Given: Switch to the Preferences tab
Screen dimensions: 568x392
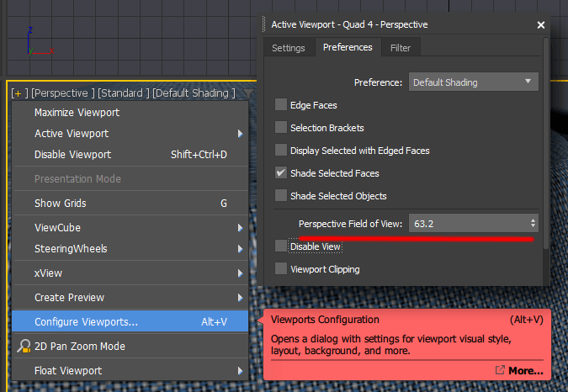Looking at the screenshot, I should point(348,47).
